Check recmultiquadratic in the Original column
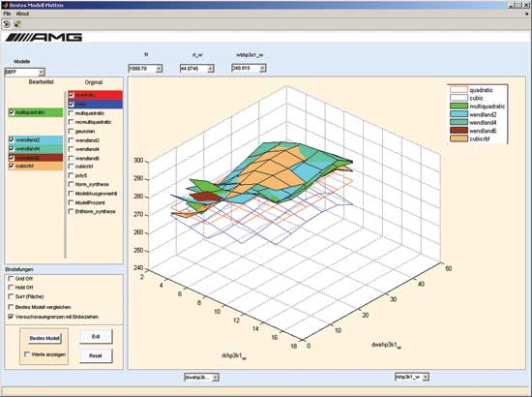Image resolution: width=532 pixels, height=397 pixels. point(71,122)
